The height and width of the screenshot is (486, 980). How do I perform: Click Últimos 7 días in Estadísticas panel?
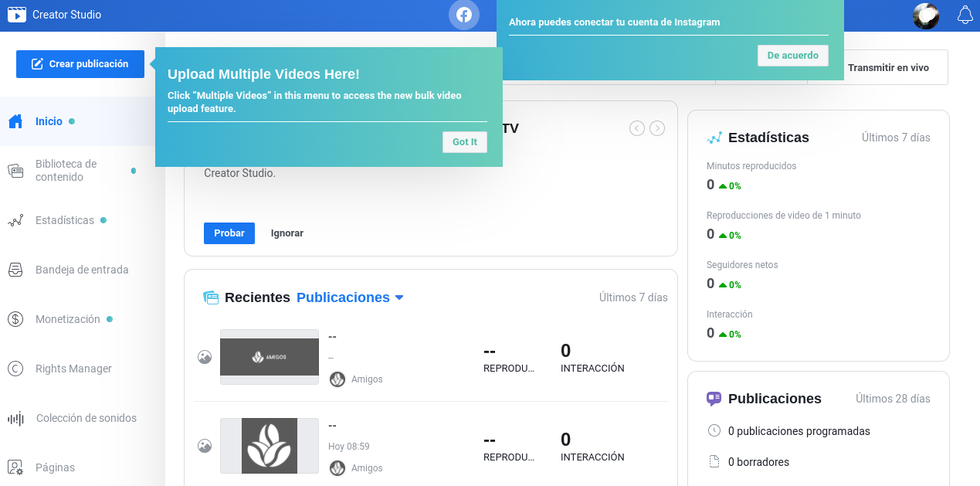coord(896,138)
